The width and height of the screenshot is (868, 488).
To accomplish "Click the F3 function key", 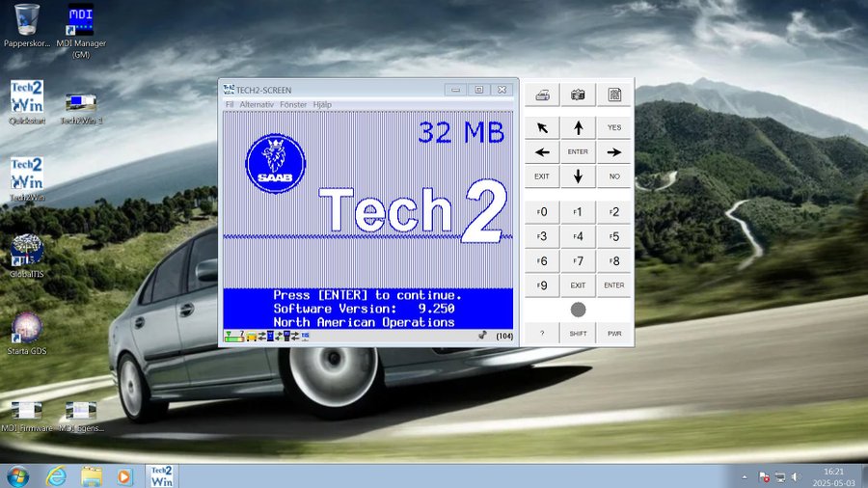I will point(542,237).
